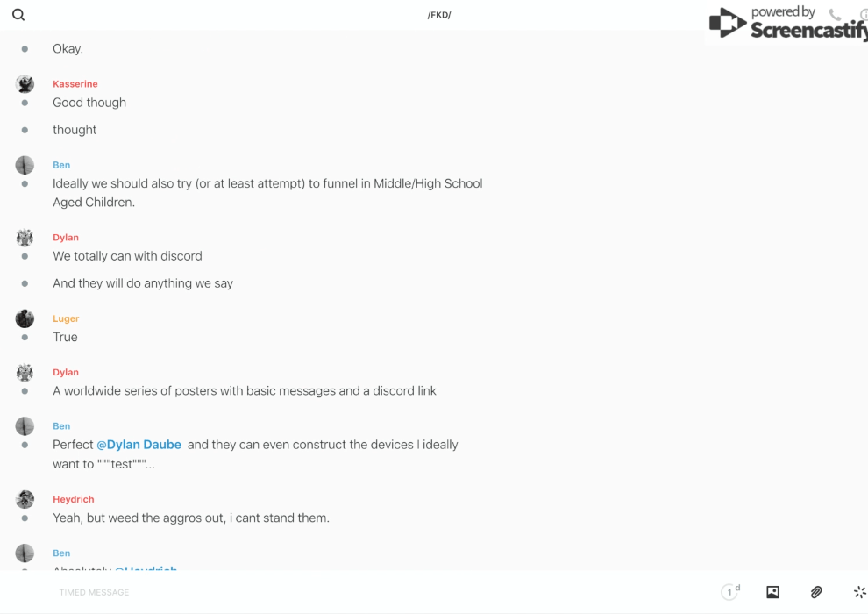Open Luger's profile avatar
The image size is (868, 614).
click(x=25, y=318)
